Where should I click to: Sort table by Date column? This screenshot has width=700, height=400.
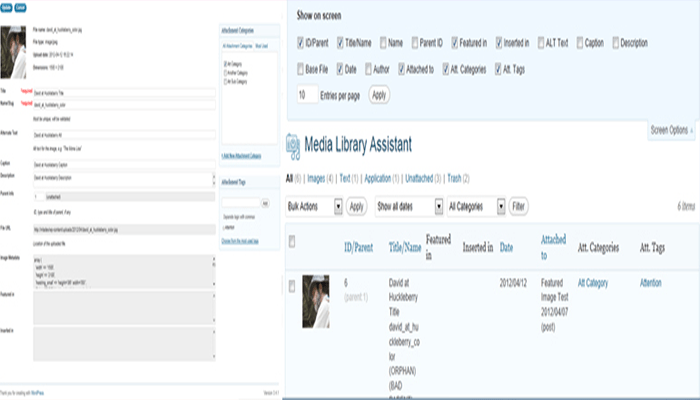click(x=506, y=247)
